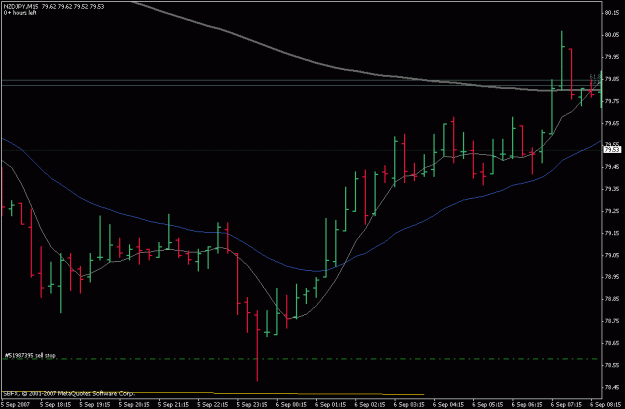The image size is (625, 409).
Task: Click the '5 Sep 2007' time label
Action: pyautogui.click(x=15, y=405)
